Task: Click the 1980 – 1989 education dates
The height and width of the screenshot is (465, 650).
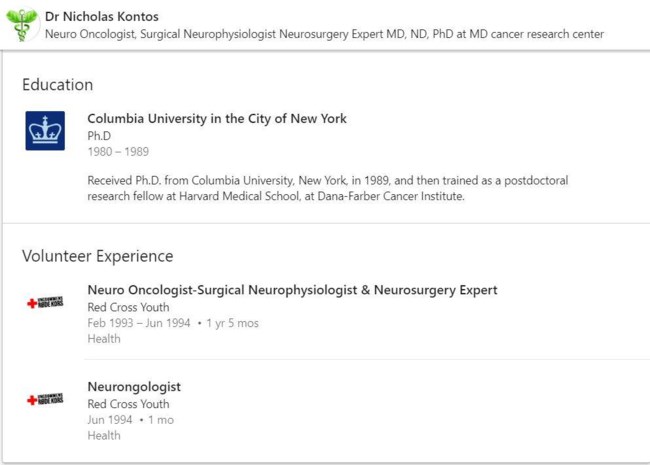Action: tap(117, 152)
